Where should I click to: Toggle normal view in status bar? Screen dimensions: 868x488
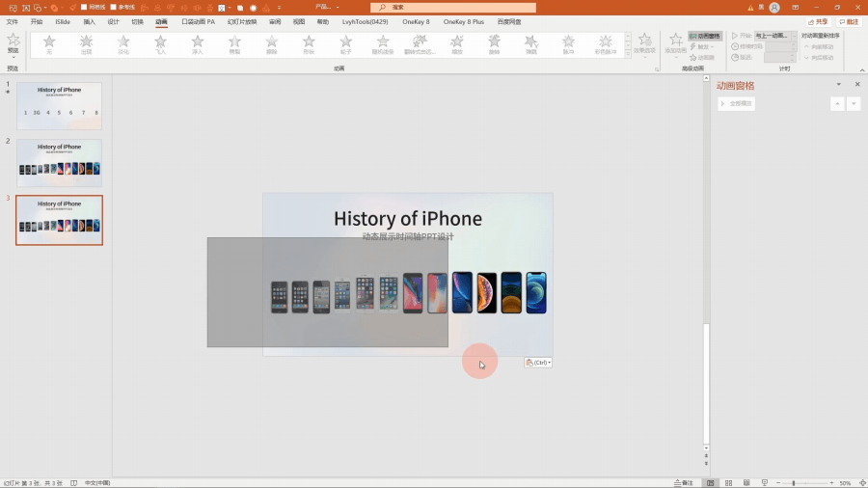pos(710,483)
